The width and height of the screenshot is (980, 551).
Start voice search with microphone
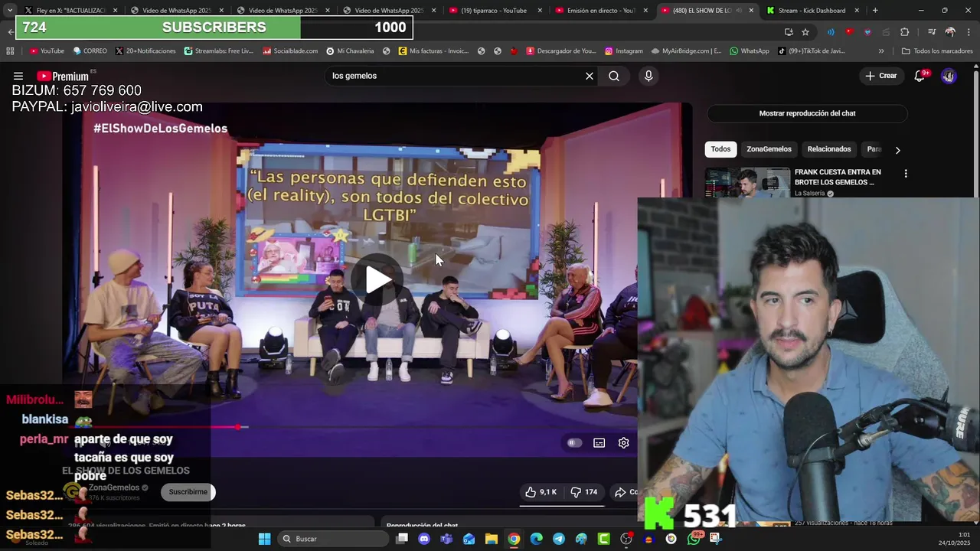click(x=648, y=76)
